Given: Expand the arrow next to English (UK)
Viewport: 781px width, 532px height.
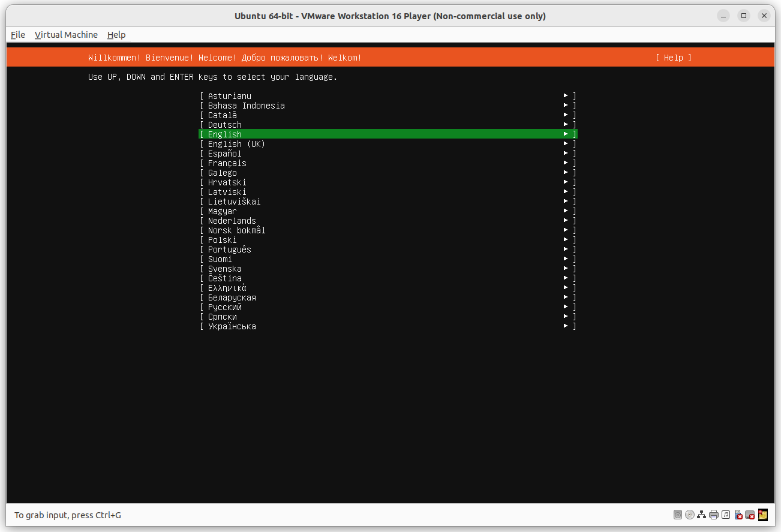Looking at the screenshot, I should pyautogui.click(x=564, y=143).
